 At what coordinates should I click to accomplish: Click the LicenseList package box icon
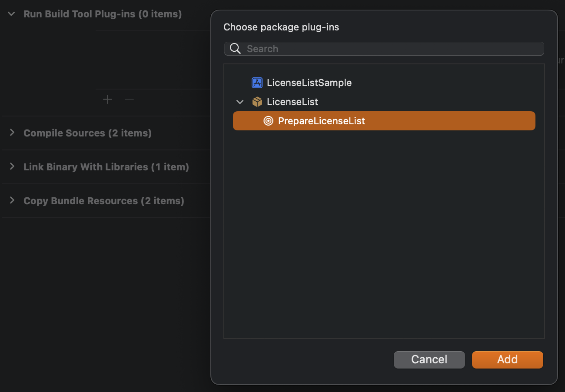[x=257, y=102]
